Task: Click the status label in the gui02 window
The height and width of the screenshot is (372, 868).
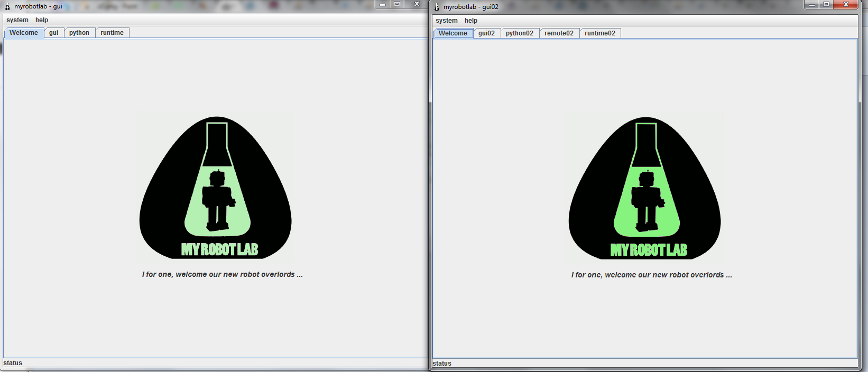Action: point(442,364)
